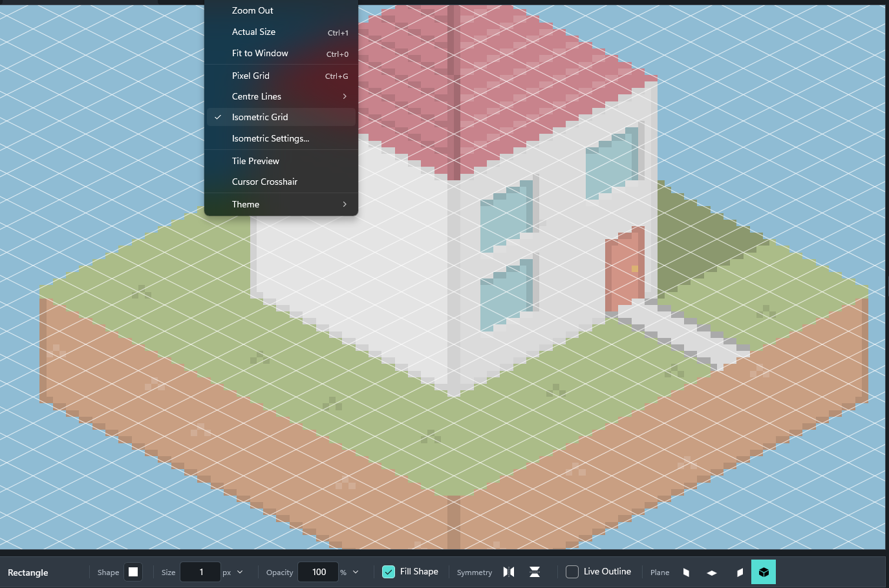Enable Tile Preview from the menu
889x588 pixels.
point(281,161)
